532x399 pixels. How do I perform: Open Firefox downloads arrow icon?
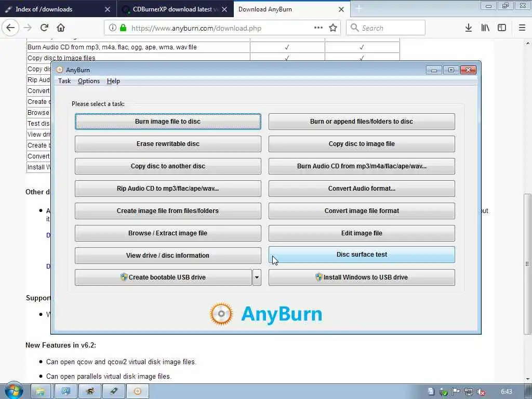(469, 28)
